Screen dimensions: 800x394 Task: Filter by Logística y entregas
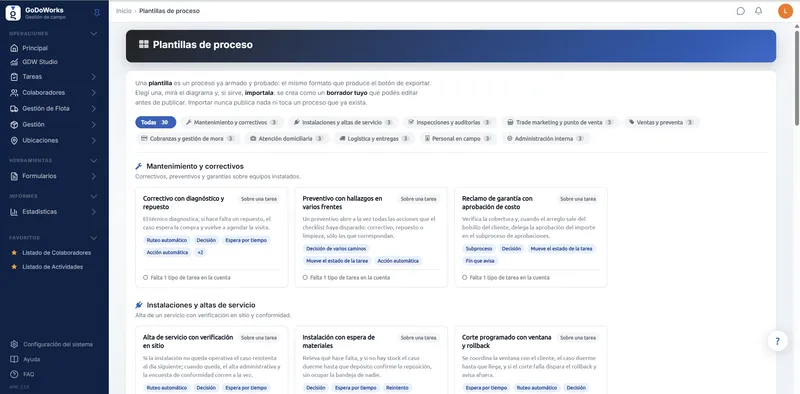pos(374,138)
